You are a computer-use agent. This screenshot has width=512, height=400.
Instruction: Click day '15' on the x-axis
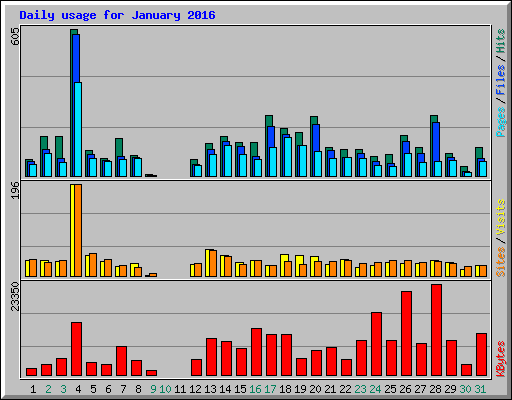point(240,389)
